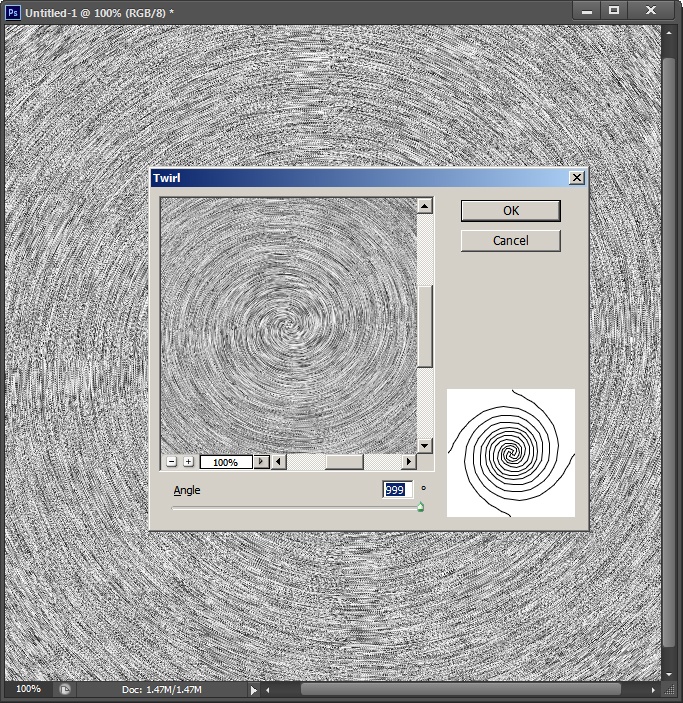This screenshot has height=703, width=683.
Task: Click the Twirl dialog title bar
Action: pyautogui.click(x=361, y=178)
